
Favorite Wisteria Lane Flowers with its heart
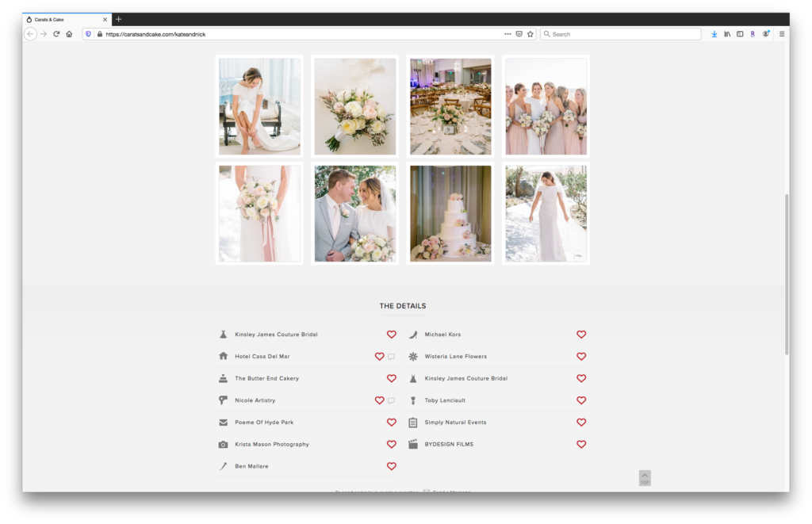(581, 356)
